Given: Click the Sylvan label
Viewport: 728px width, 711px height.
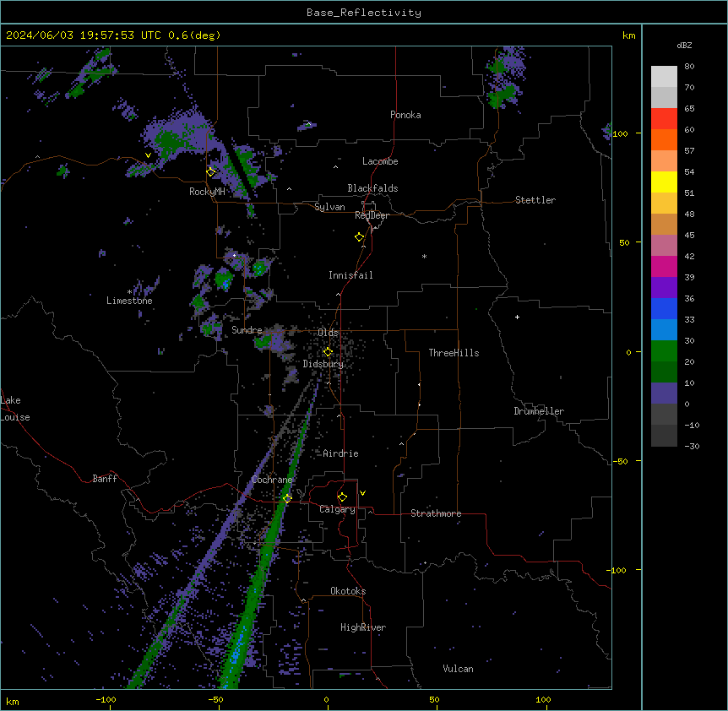Looking at the screenshot, I should [x=329, y=207].
